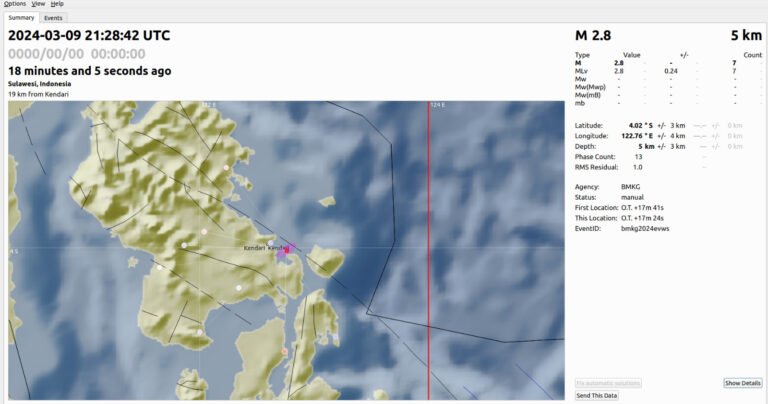The height and width of the screenshot is (404, 768).
Task: Click the latitude value 4.02 ° S
Action: click(x=641, y=125)
